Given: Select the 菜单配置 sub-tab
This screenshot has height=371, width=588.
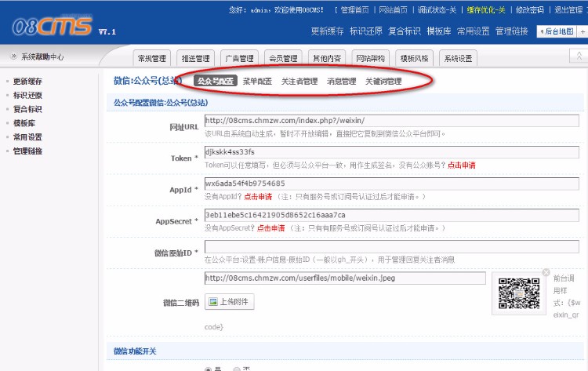Looking at the screenshot, I should tap(257, 81).
